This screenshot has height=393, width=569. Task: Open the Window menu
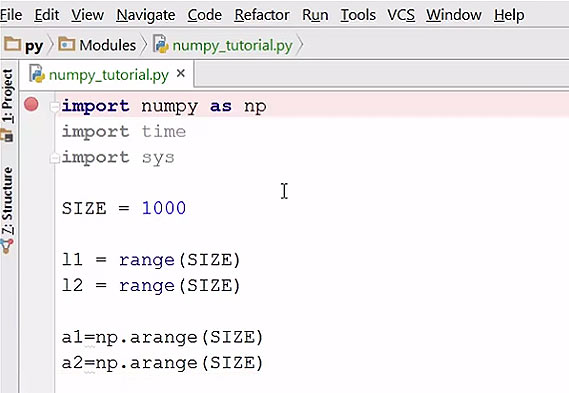[454, 15]
